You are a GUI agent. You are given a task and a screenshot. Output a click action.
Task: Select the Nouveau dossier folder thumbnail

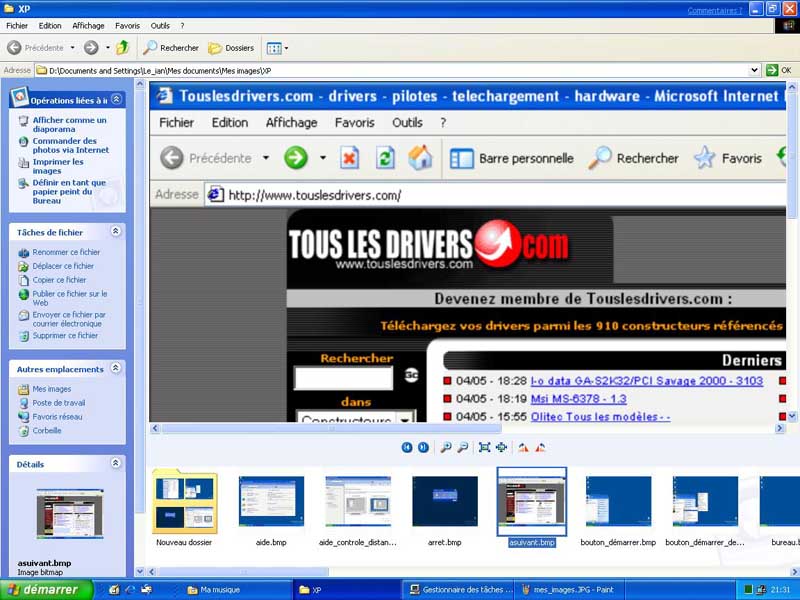click(x=185, y=503)
